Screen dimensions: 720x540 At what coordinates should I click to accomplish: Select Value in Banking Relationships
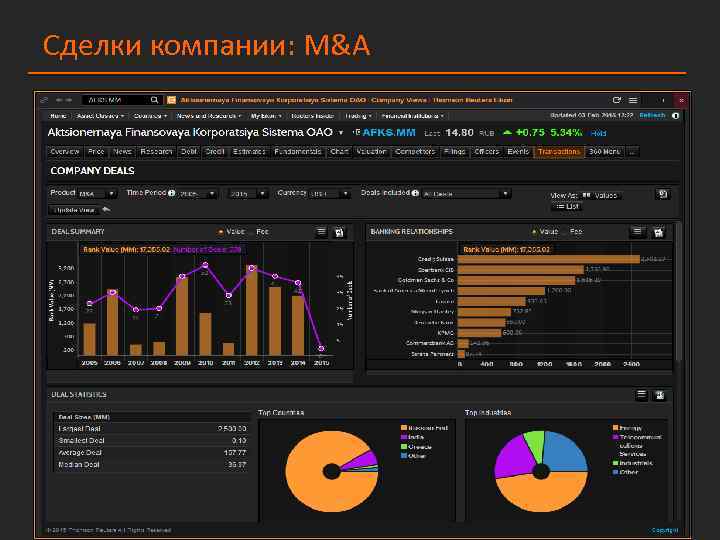545,232
